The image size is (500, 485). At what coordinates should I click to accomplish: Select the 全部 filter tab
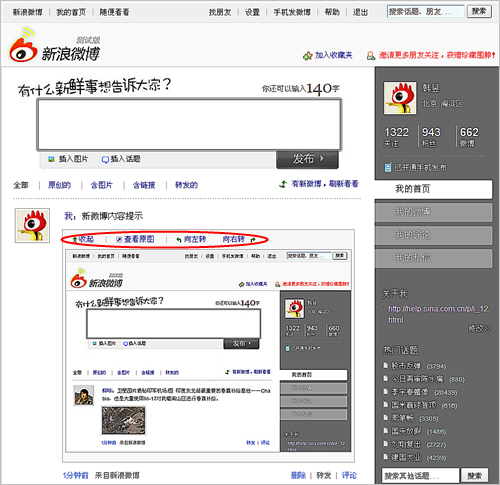(x=21, y=185)
